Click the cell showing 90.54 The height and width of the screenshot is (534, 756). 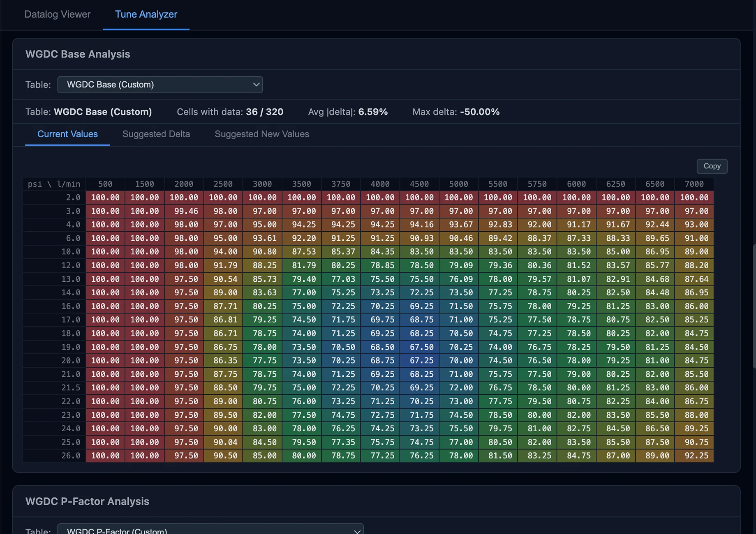[x=223, y=279]
